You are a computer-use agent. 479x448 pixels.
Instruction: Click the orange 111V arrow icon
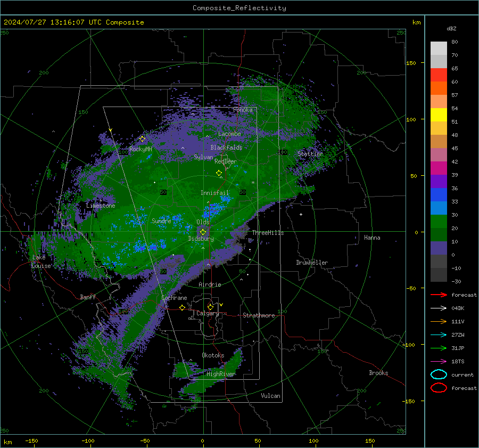pos(439,321)
